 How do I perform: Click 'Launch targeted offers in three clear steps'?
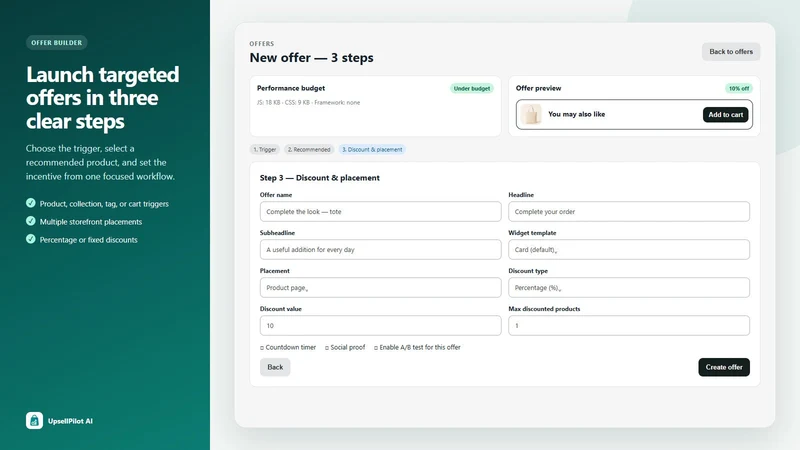[x=103, y=97]
